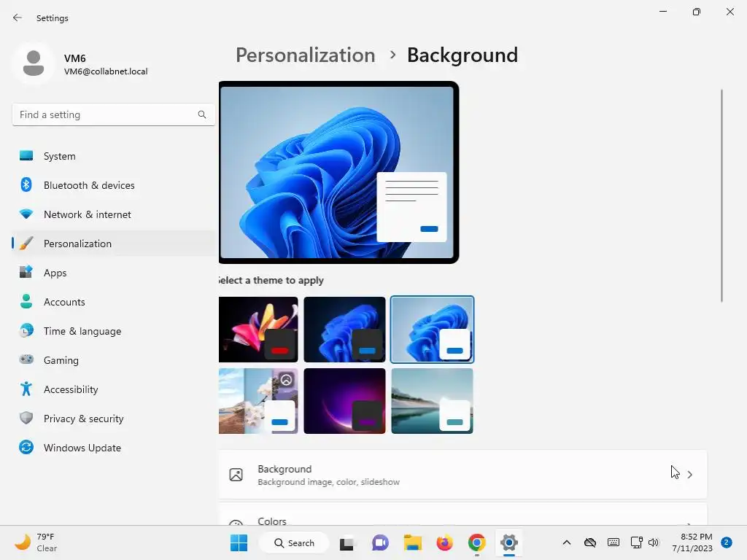Viewport: 747px width, 560px height.
Task: Click the Personalization breadcrumb link
Action: coord(306,55)
